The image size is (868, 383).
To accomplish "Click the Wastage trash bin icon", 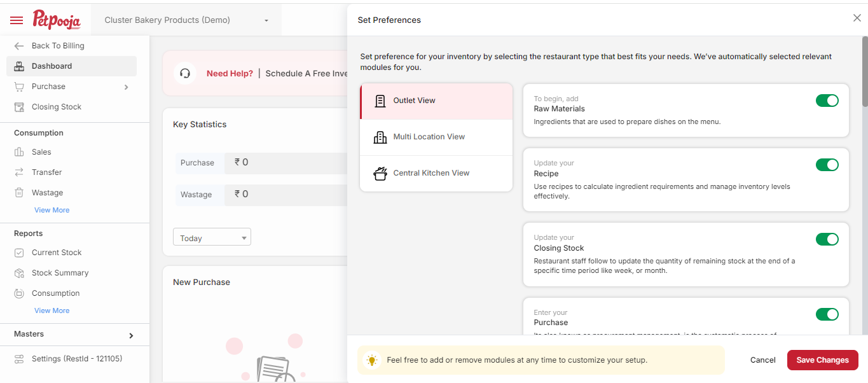I will pos(19,193).
